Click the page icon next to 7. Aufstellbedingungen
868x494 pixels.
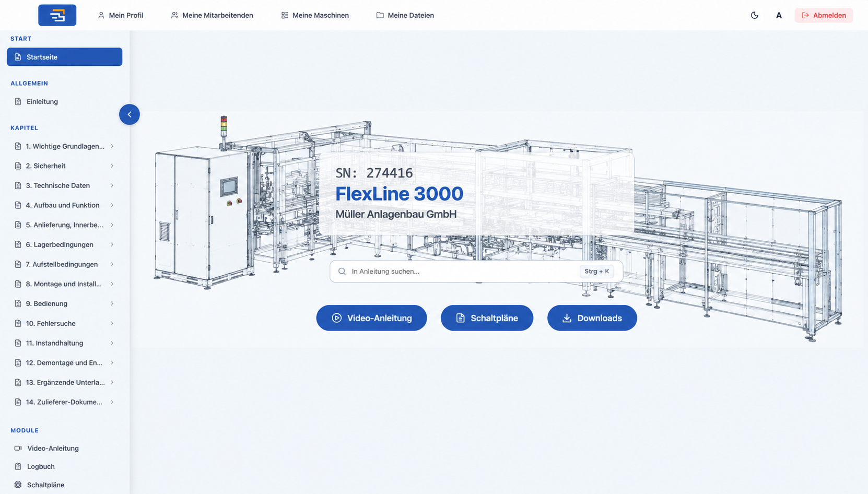(x=18, y=264)
